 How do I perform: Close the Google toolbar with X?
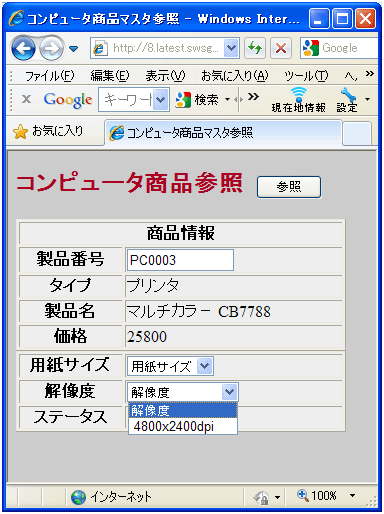(26, 99)
